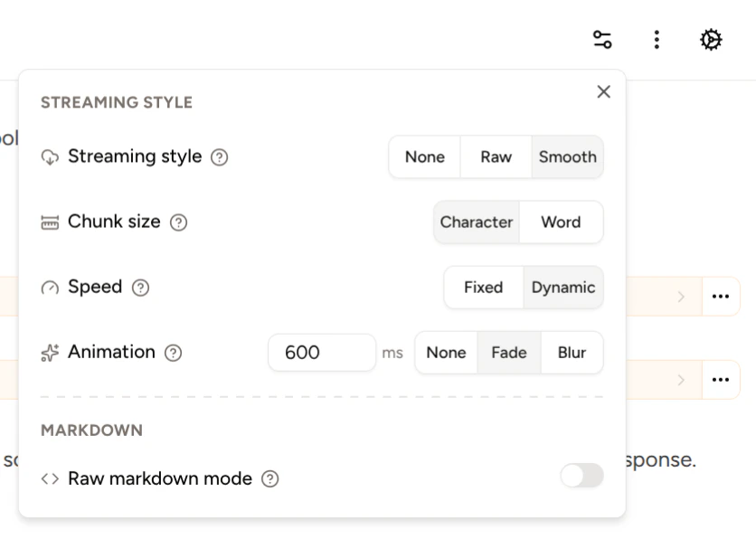Click the Animation sparkle icon

[x=50, y=353]
